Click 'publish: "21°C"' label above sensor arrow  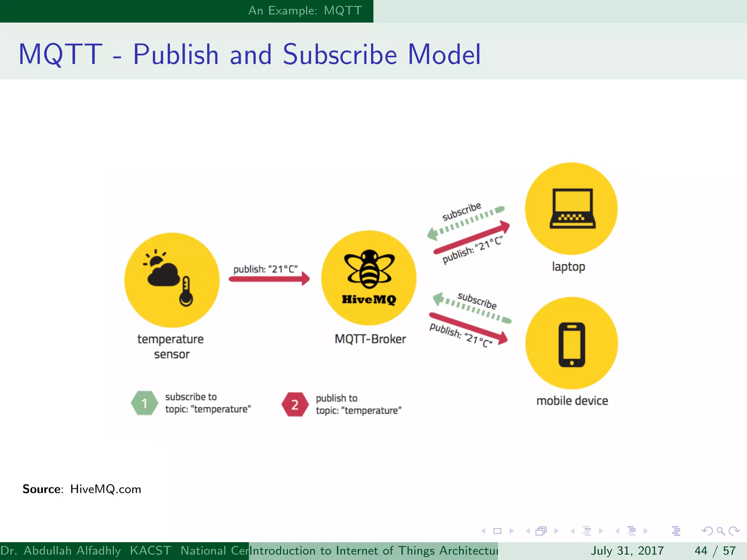click(266, 269)
